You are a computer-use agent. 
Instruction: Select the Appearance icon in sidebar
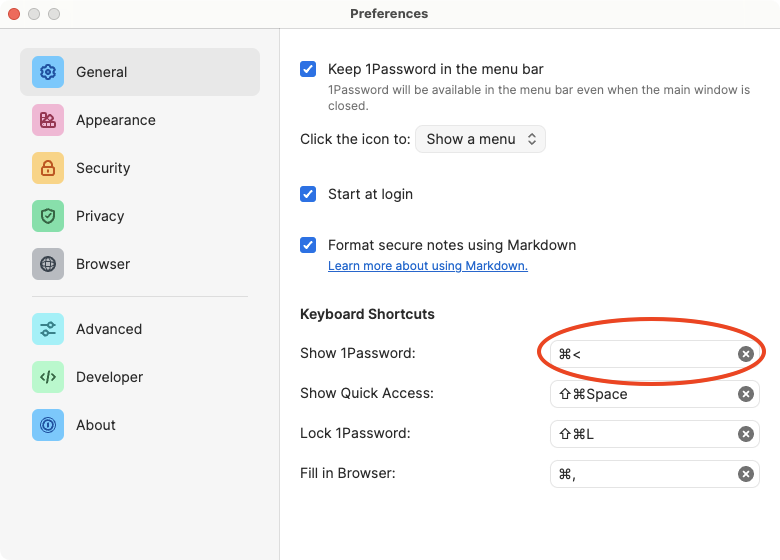coord(48,120)
